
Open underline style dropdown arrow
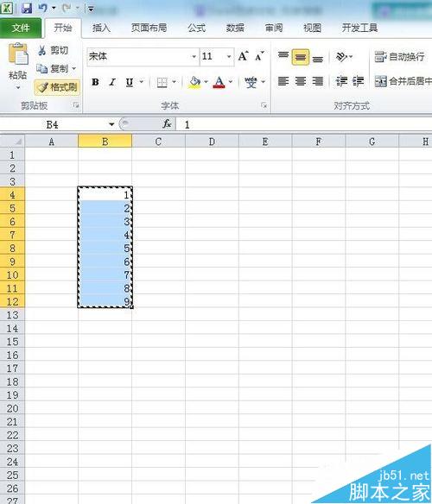tap(142, 82)
